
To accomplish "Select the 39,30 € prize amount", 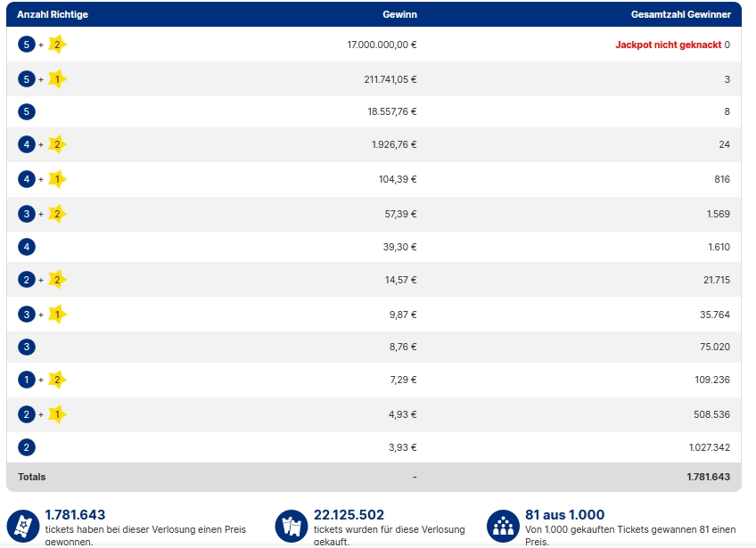I will coord(399,247).
